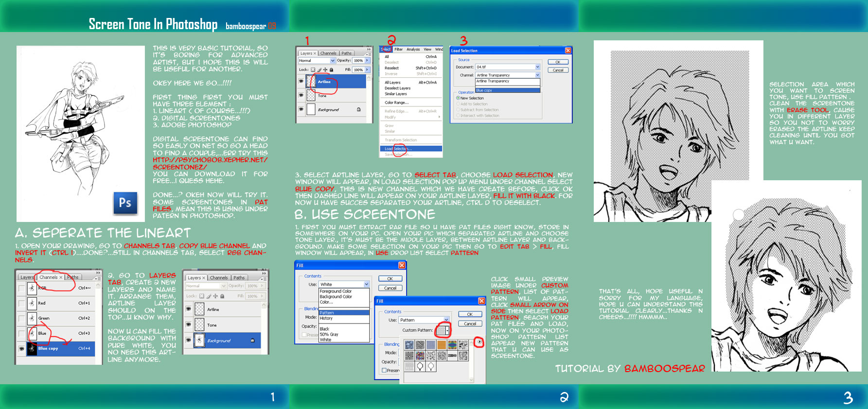This screenshot has width=868, height=409.
Task: Click the blue bubbles pattern swatch
Action: [x=409, y=344]
